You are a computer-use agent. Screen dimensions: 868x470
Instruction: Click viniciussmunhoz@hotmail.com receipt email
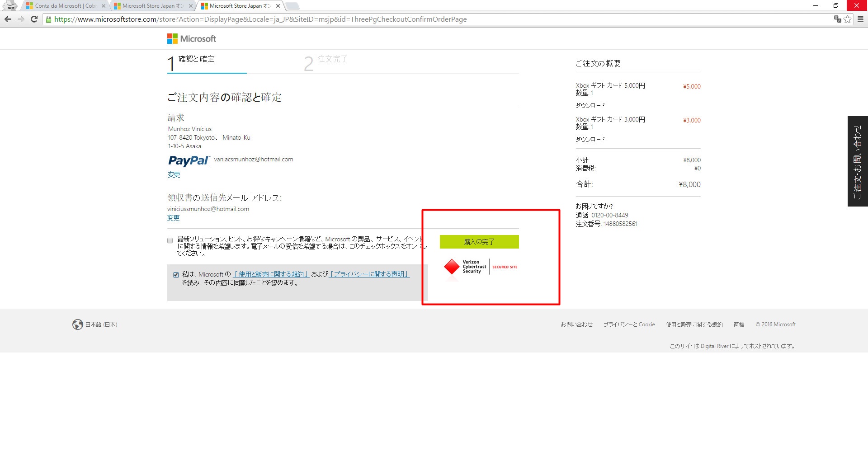(208, 209)
